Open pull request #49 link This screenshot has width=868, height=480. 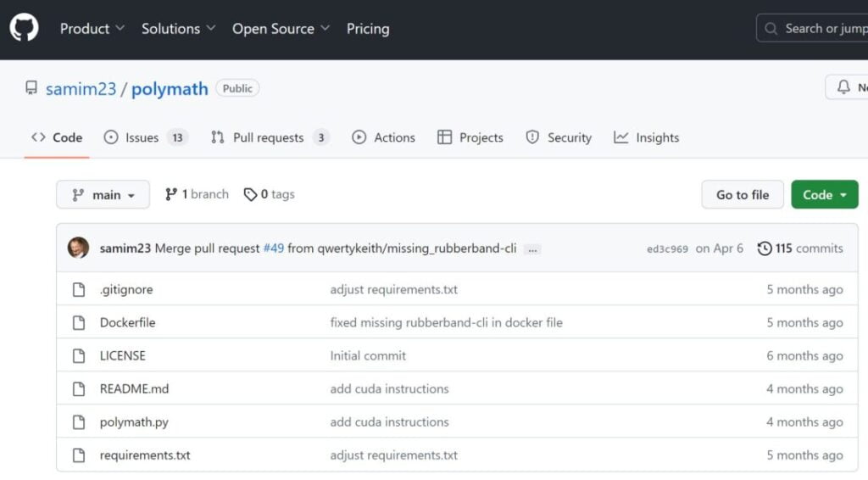pos(273,248)
